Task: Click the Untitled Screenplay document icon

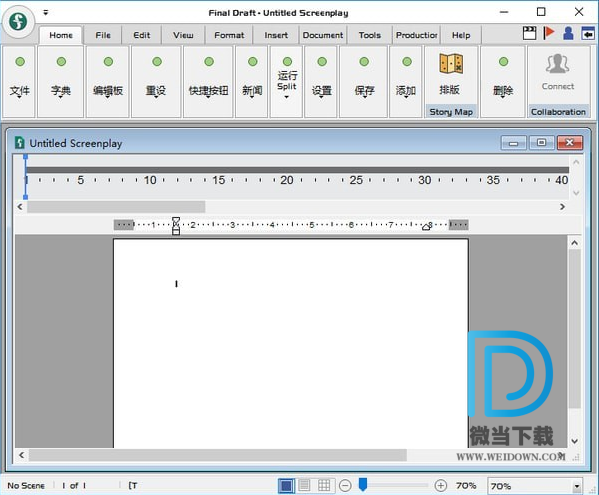Action: 19,143
